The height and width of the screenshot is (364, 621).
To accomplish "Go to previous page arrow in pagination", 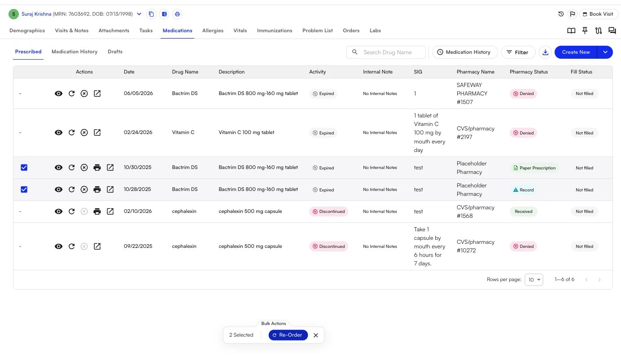I will tap(586, 280).
